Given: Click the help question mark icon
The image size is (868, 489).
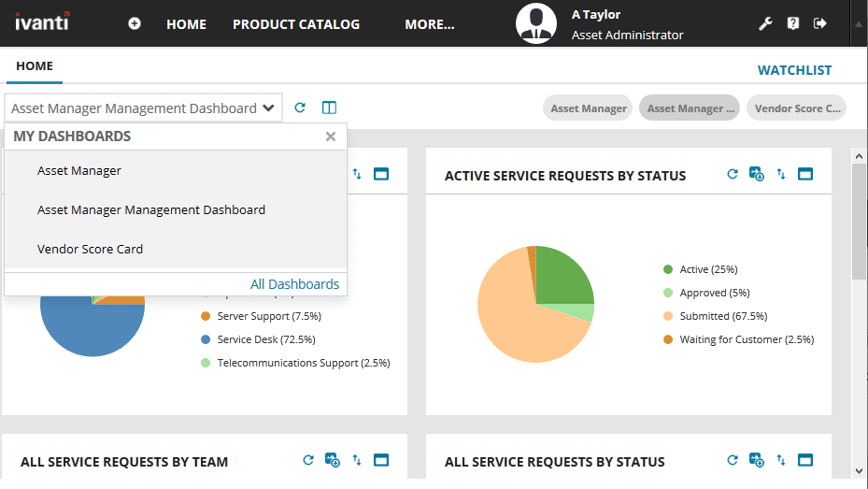Looking at the screenshot, I should (793, 24).
